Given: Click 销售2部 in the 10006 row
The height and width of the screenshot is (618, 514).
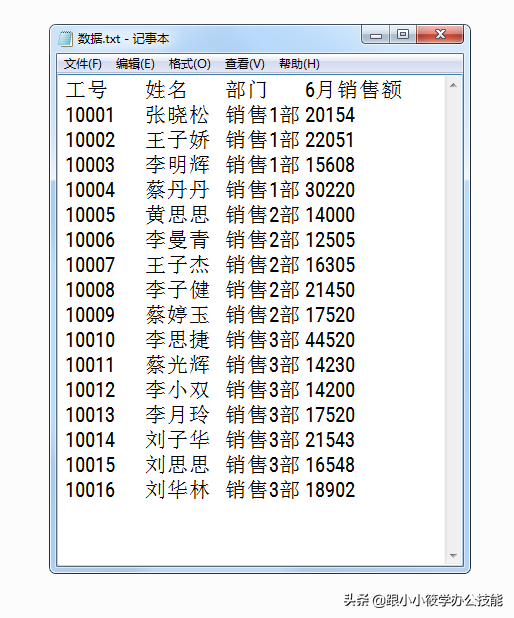Looking at the screenshot, I should pos(263,240).
